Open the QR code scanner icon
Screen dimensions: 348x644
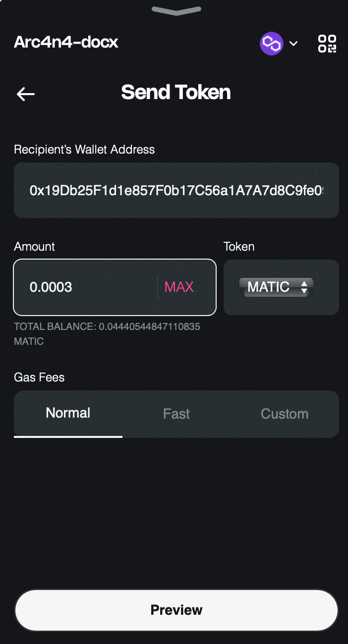[x=327, y=44]
